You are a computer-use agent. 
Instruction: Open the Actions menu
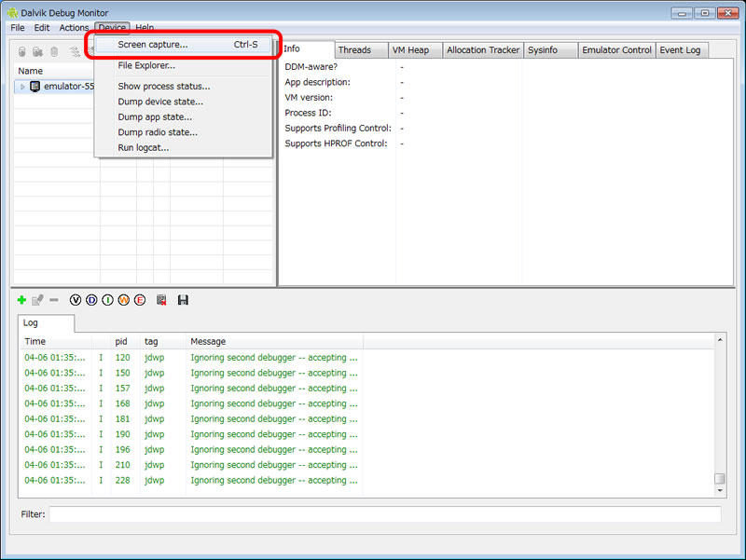click(74, 28)
